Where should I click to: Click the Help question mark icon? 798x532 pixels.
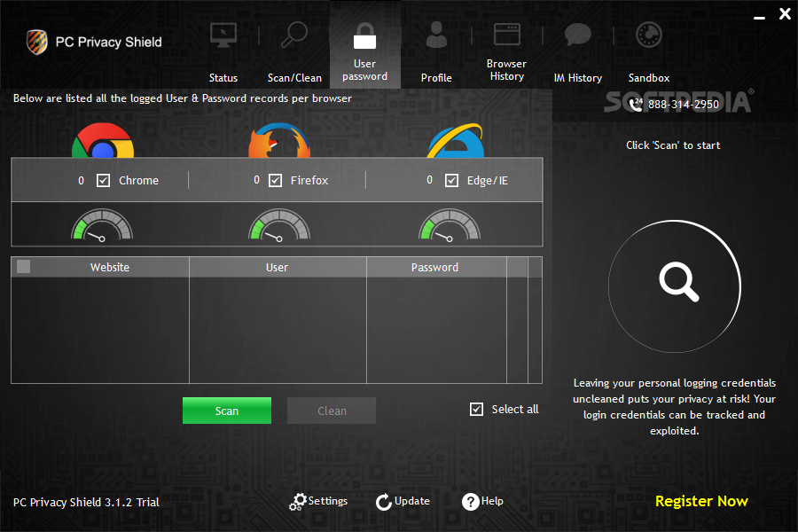(470, 502)
